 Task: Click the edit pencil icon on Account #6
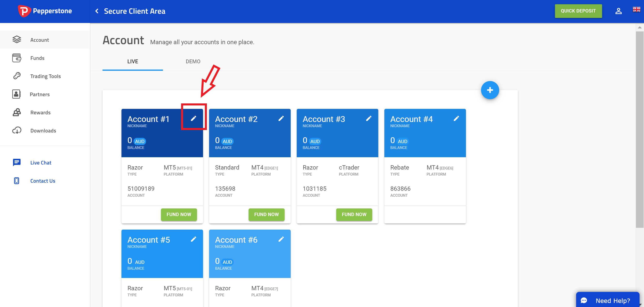(x=281, y=239)
